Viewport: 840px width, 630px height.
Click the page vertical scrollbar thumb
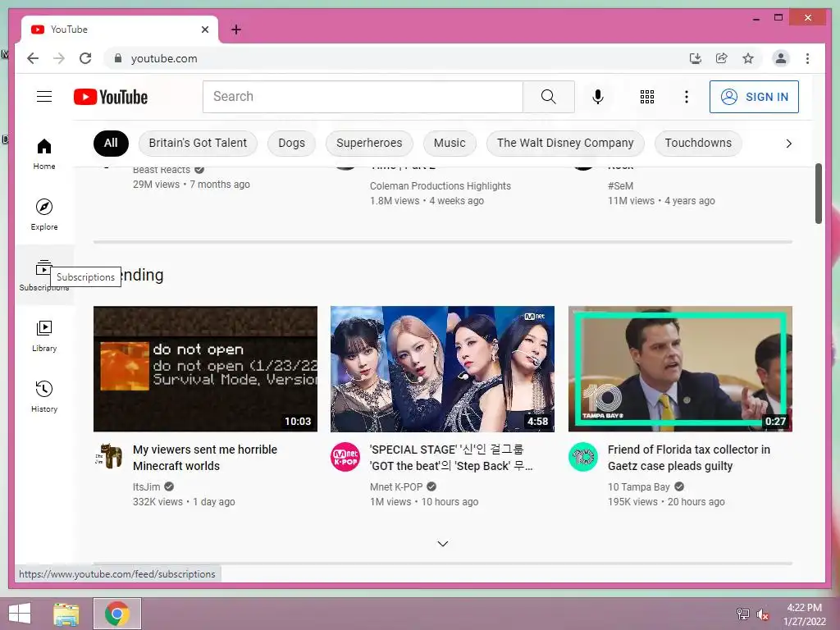click(x=819, y=194)
